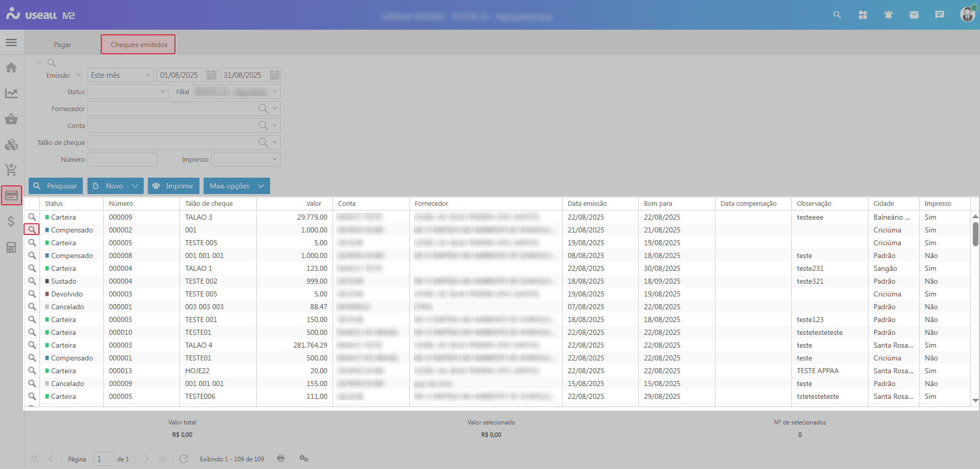980x469 pixels.
Task: View details of Compensado cheque 000002
Action: pyautogui.click(x=32, y=229)
